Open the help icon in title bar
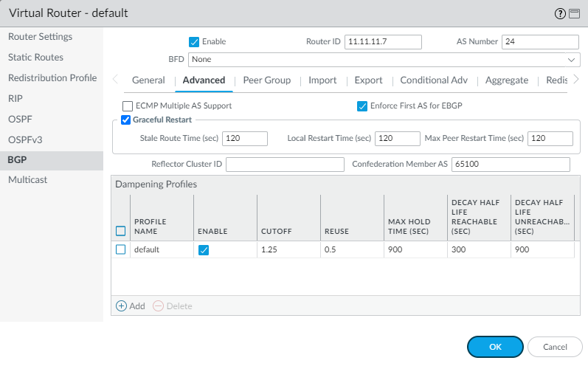588x366 pixels. tap(559, 13)
